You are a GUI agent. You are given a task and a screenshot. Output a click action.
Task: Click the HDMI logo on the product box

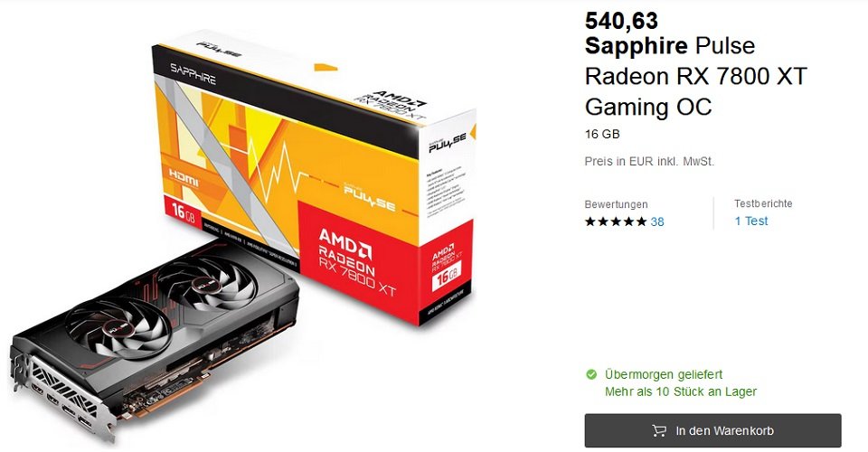coord(184,177)
